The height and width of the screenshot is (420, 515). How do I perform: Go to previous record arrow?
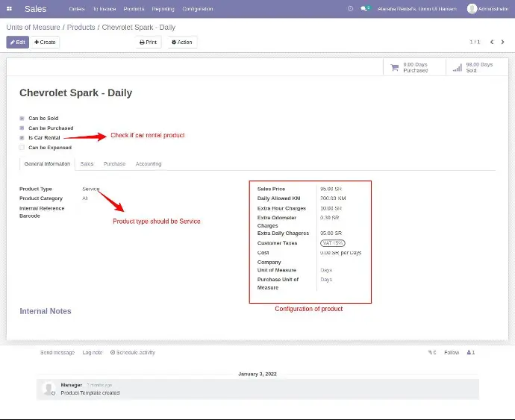pyautogui.click(x=492, y=42)
